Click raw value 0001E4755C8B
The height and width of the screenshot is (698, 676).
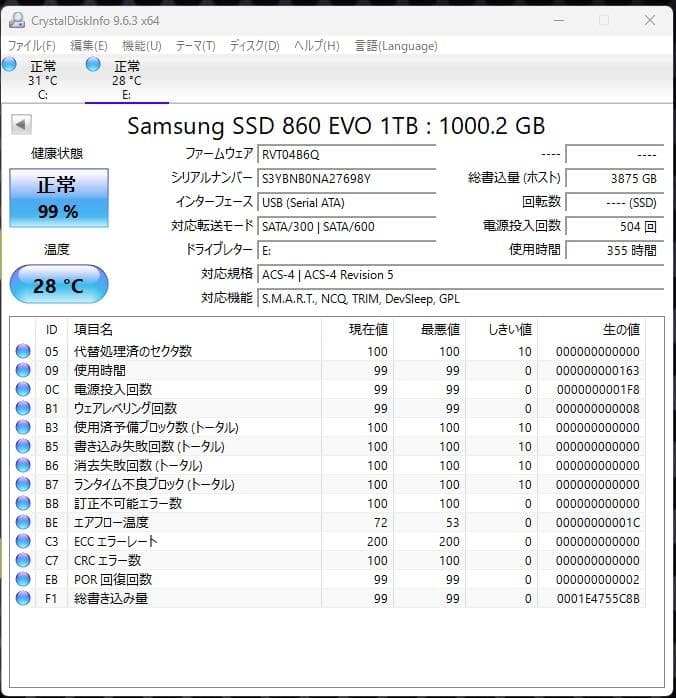pos(598,599)
